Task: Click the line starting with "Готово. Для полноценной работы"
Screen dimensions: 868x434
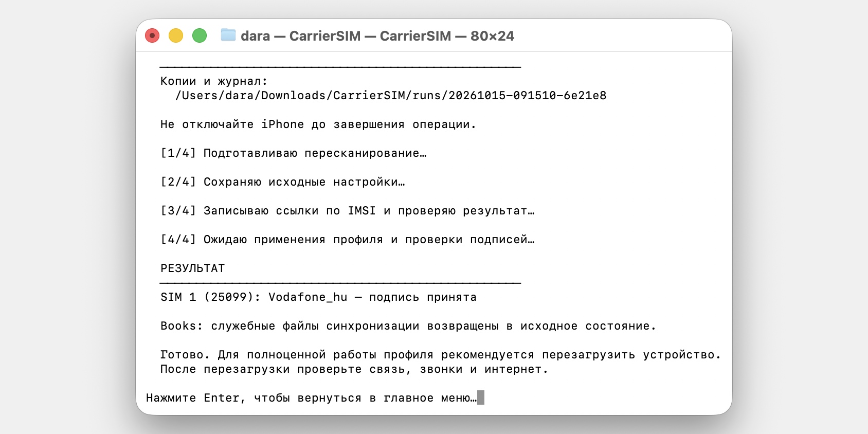Action: [441, 355]
